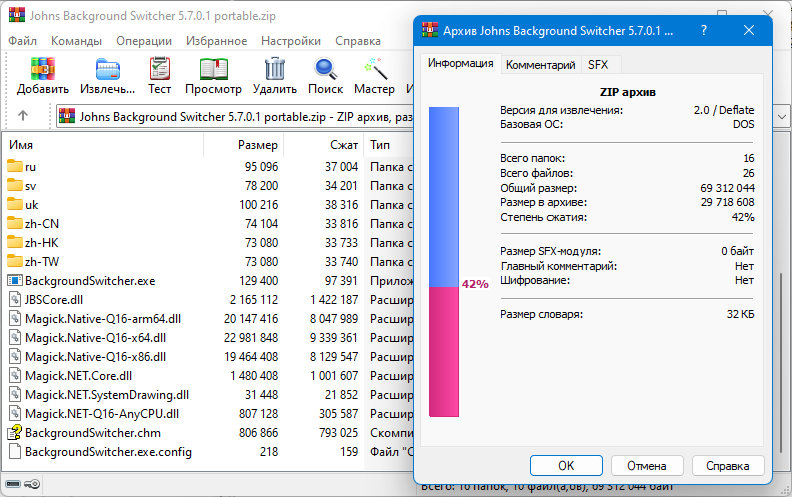Click the Magick.NET.Core.dll file icon

(15, 376)
